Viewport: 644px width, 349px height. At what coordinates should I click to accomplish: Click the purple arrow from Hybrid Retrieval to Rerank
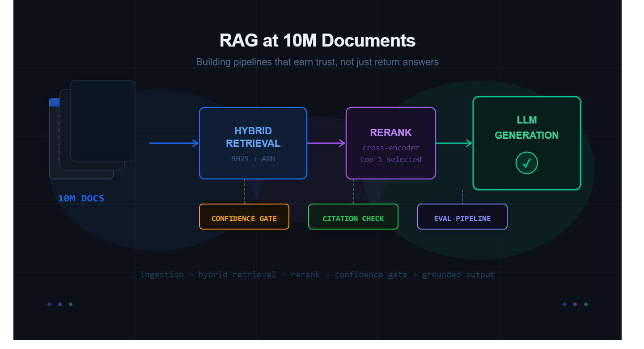pyautogui.click(x=326, y=143)
